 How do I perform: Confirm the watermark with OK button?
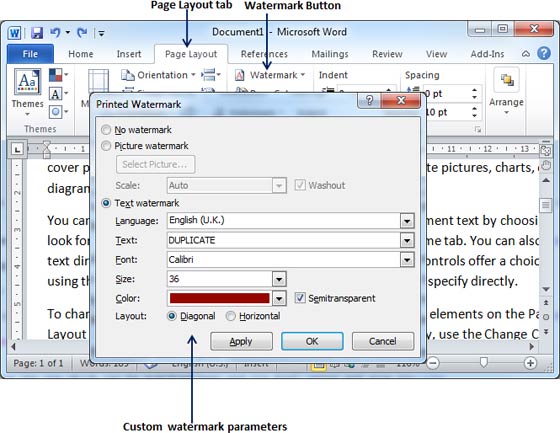tap(312, 341)
